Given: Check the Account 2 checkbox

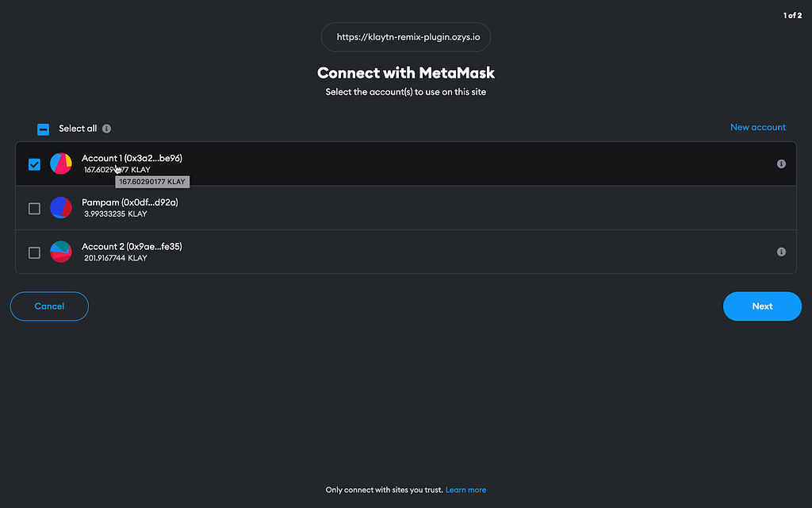Looking at the screenshot, I should click(x=34, y=252).
